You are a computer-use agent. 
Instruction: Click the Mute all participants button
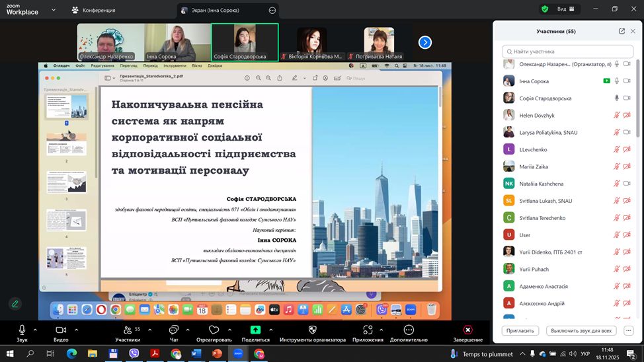coord(582,330)
